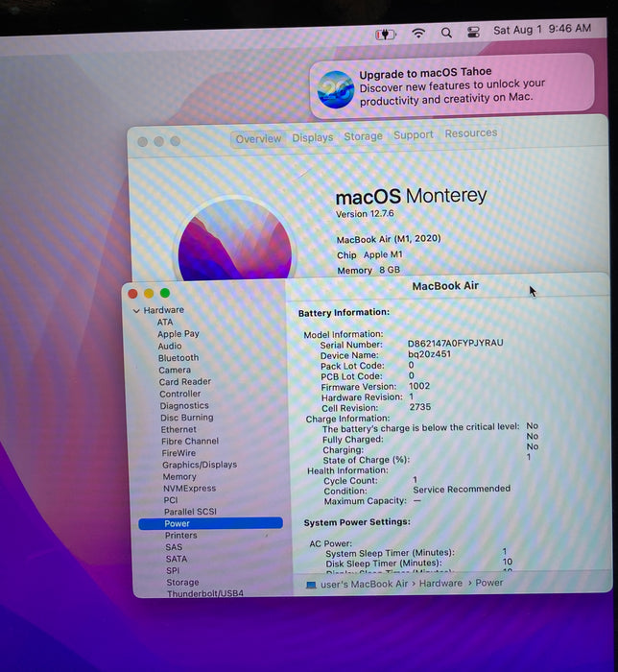Select NVMExpress in the sidebar
The width and height of the screenshot is (618, 672).
click(x=189, y=488)
